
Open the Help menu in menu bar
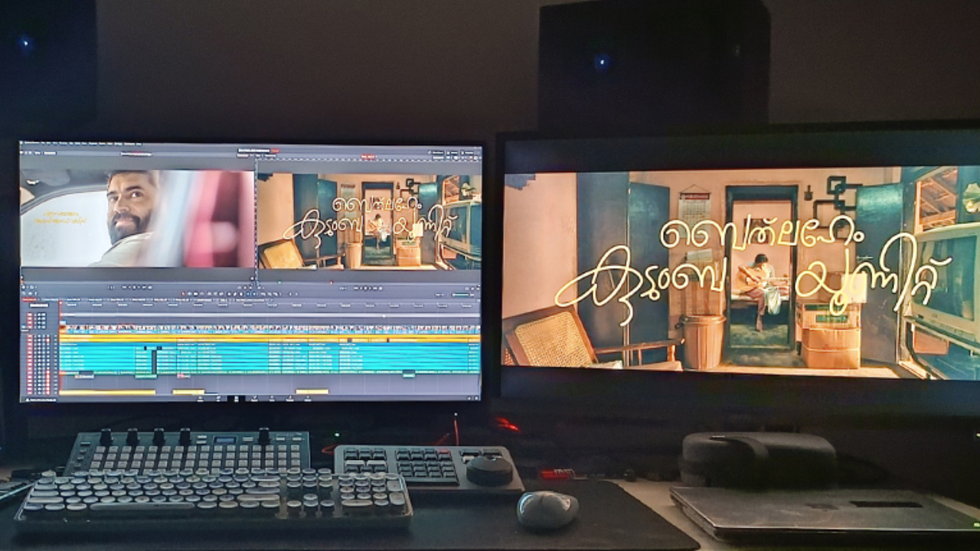[137, 144]
